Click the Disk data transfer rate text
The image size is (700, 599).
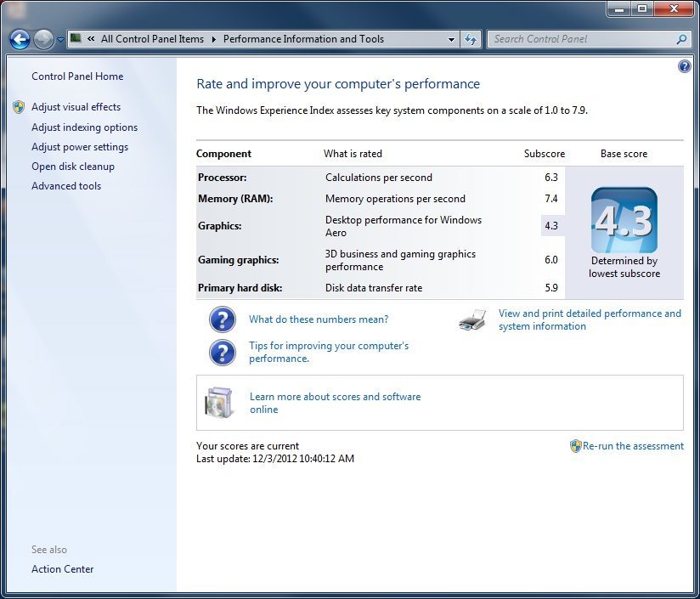(x=374, y=288)
